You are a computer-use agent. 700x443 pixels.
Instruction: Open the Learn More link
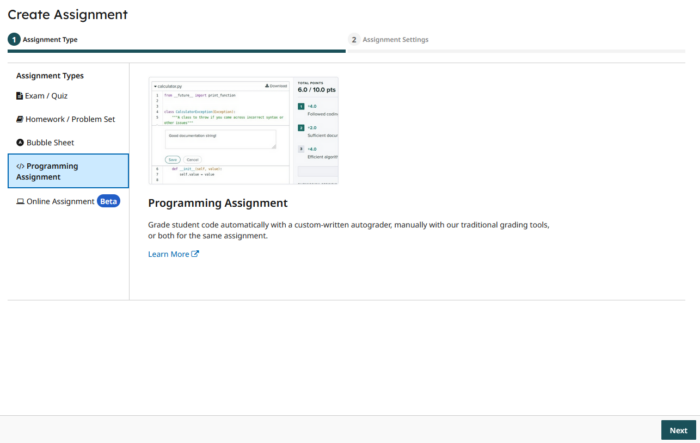click(173, 254)
